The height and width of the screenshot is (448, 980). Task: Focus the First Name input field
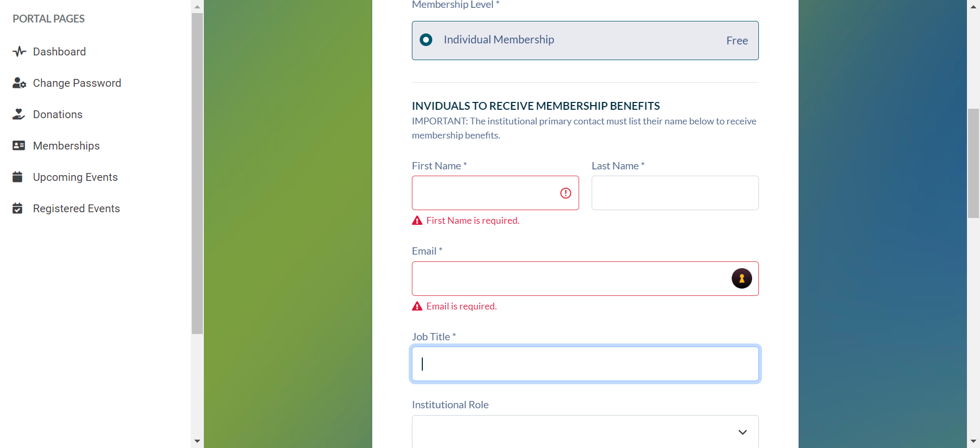495,193
